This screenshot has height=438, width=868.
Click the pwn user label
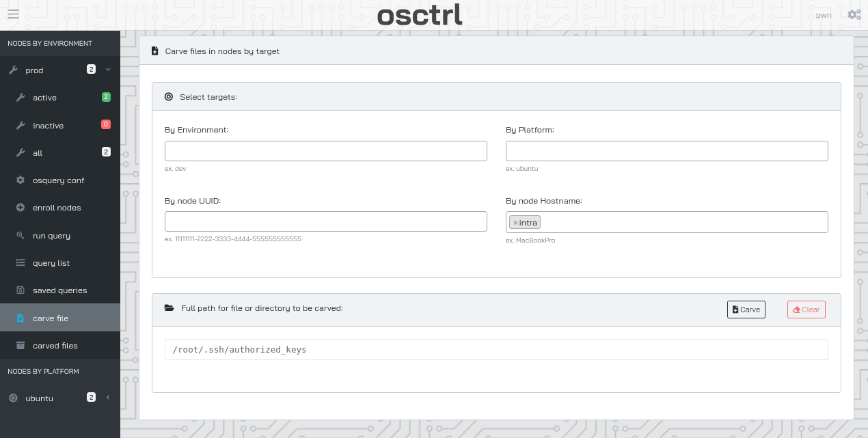824,15
